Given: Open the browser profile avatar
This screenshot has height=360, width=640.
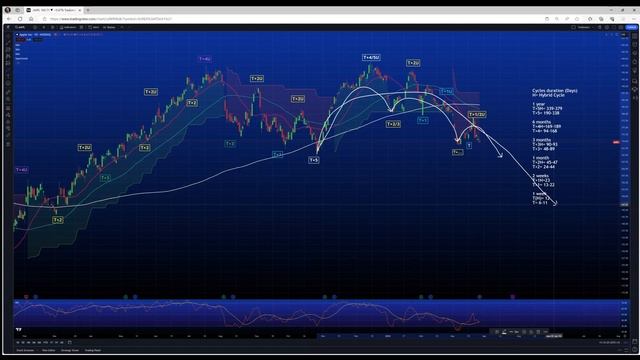Looking at the screenshot, I should (7, 10).
